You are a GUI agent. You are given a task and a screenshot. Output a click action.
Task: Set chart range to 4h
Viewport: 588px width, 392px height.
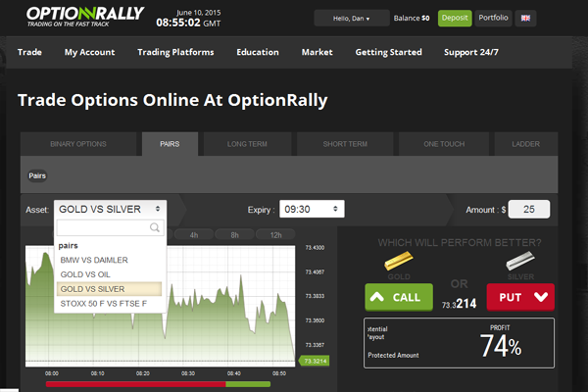tap(194, 235)
